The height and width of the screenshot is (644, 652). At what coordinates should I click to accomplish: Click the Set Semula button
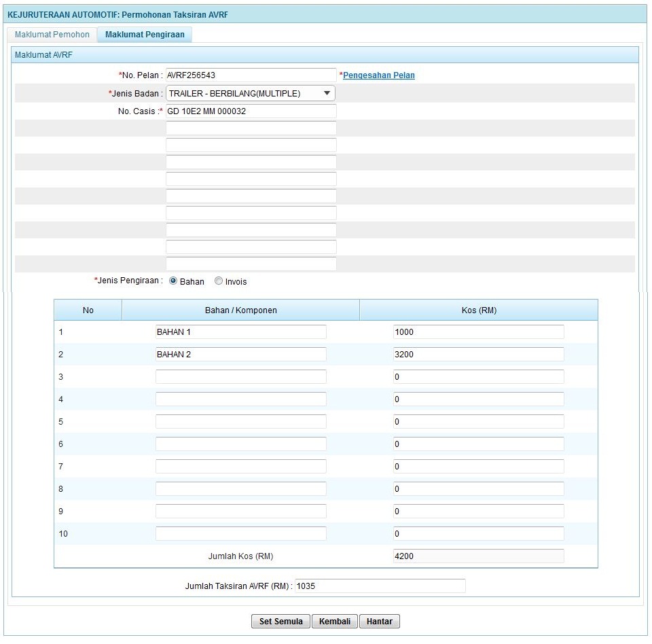coord(280,622)
